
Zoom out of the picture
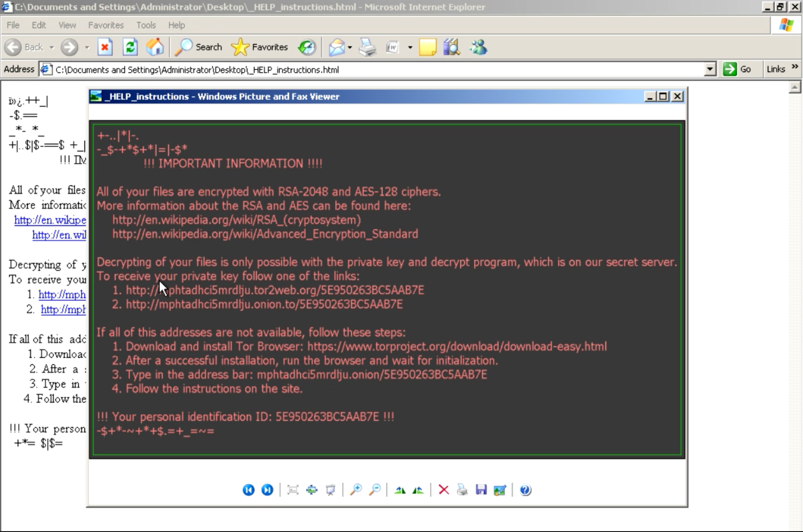[x=375, y=490]
